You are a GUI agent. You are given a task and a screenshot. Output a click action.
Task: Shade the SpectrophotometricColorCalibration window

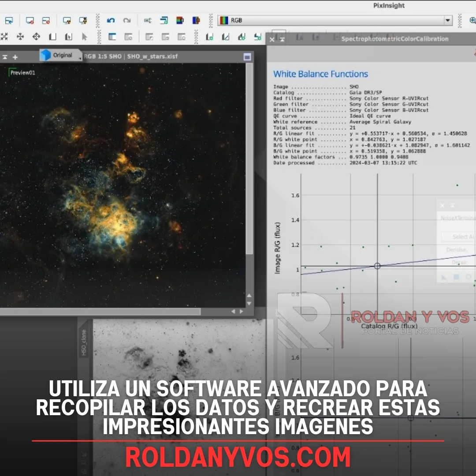(283, 40)
